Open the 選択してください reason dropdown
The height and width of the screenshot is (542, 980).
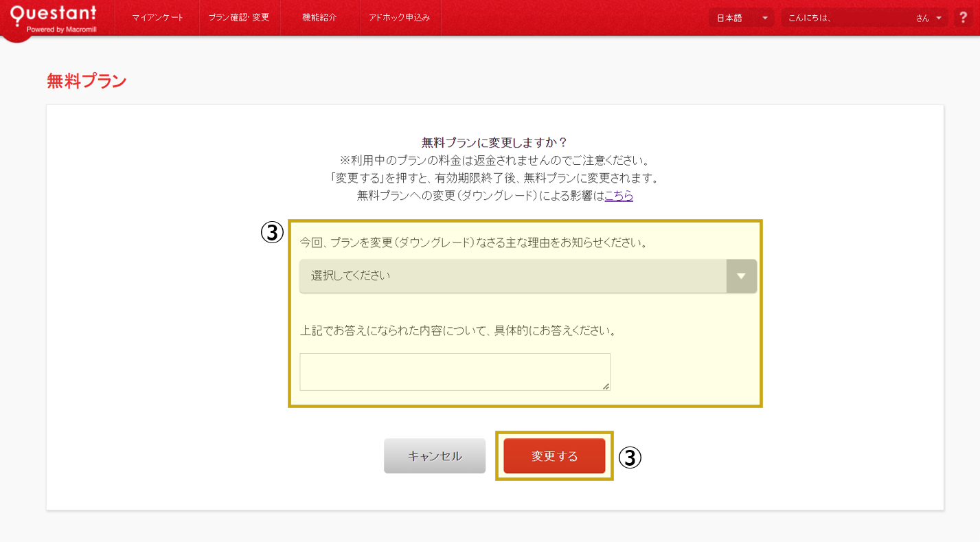528,276
